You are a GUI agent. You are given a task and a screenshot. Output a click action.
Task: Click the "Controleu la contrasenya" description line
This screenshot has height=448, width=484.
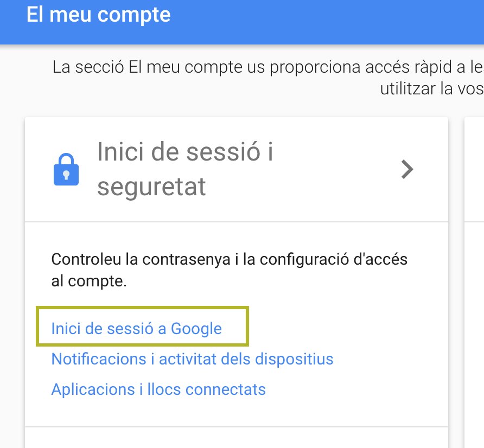(x=229, y=259)
